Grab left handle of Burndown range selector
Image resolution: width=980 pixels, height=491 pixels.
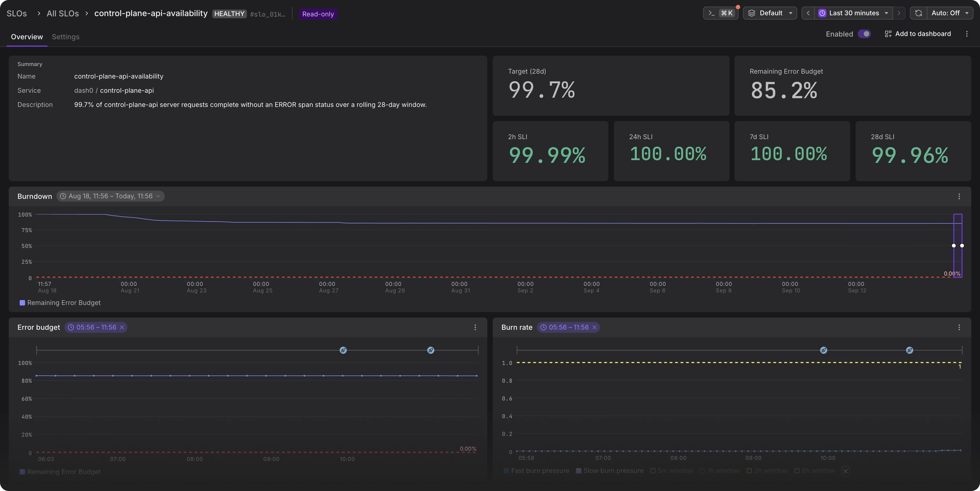tap(954, 246)
